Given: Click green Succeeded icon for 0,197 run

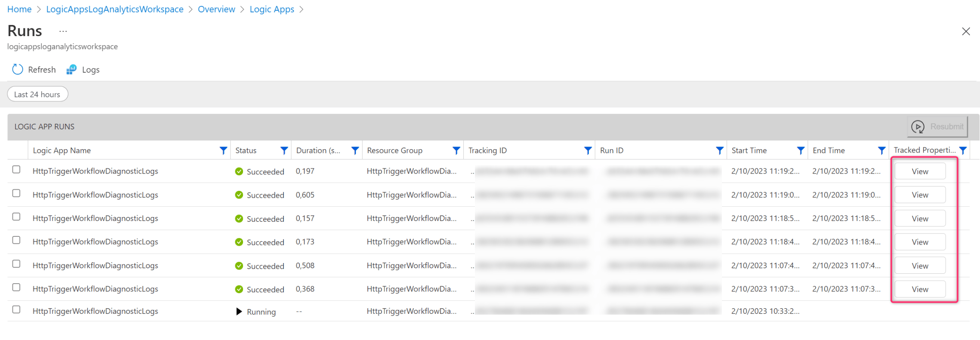Looking at the screenshot, I should (239, 172).
